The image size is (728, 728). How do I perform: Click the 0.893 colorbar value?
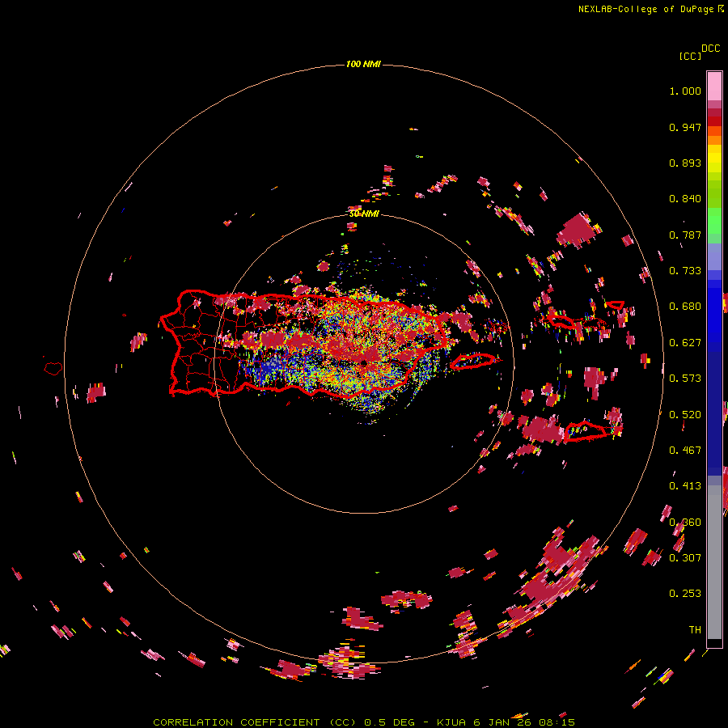[x=685, y=163]
